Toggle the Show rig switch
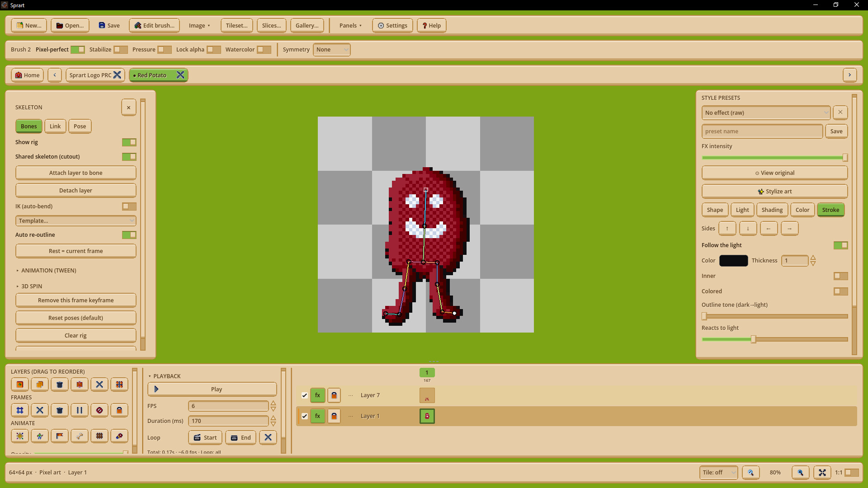 pyautogui.click(x=129, y=142)
